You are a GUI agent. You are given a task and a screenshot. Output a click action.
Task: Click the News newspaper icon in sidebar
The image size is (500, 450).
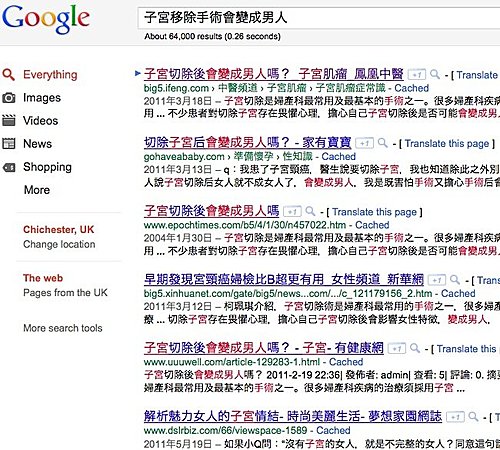click(x=9, y=144)
